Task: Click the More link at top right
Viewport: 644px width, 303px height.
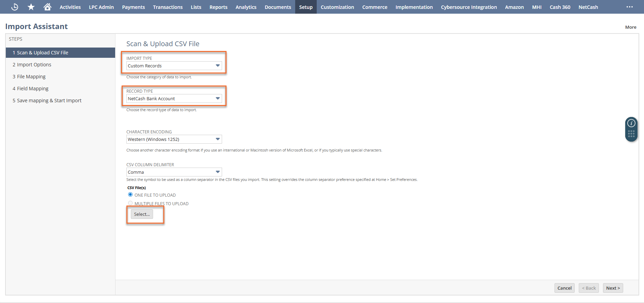Action: point(630,27)
